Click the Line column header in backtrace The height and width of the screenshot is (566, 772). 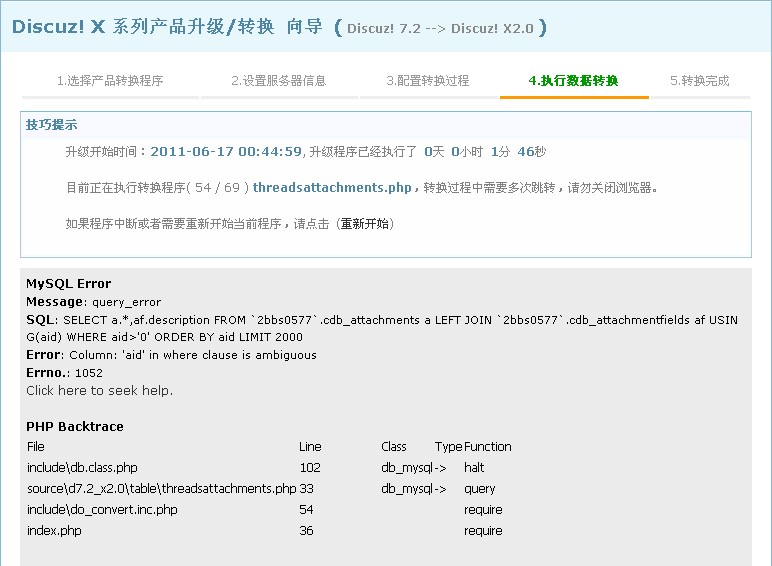(x=310, y=446)
